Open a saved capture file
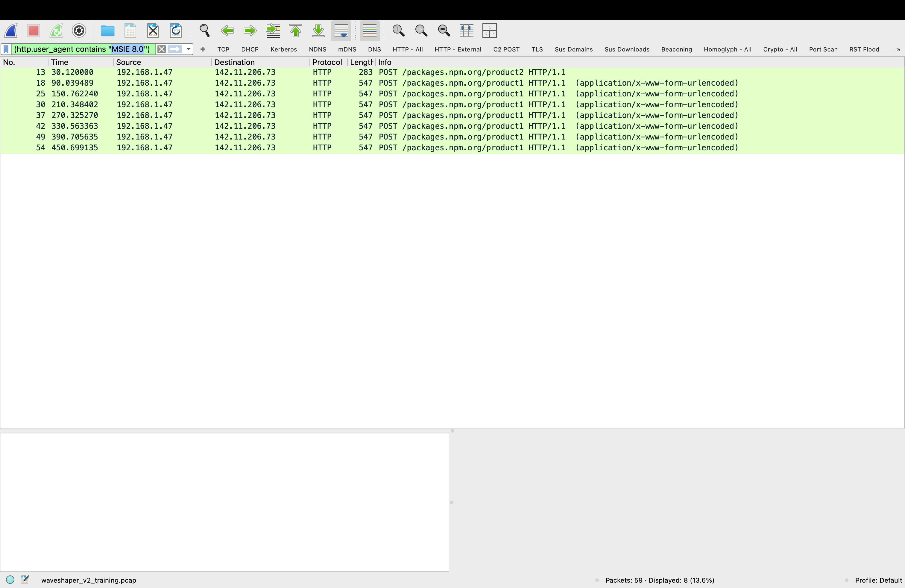The height and width of the screenshot is (588, 905). pos(108,31)
